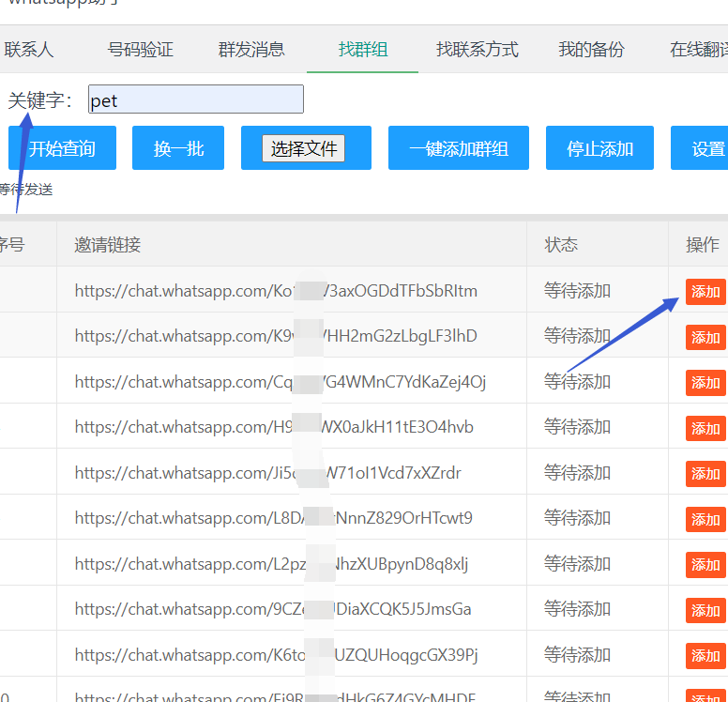Click the 停止添加 button

point(599,147)
